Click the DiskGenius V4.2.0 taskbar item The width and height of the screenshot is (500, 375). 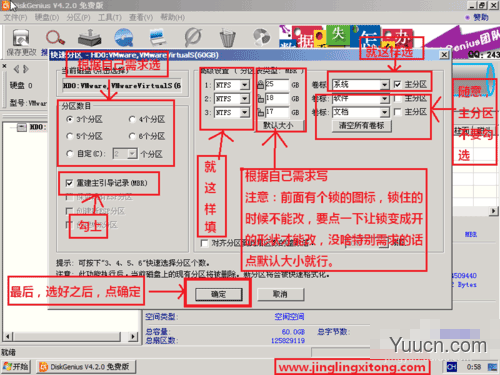pos(86,367)
